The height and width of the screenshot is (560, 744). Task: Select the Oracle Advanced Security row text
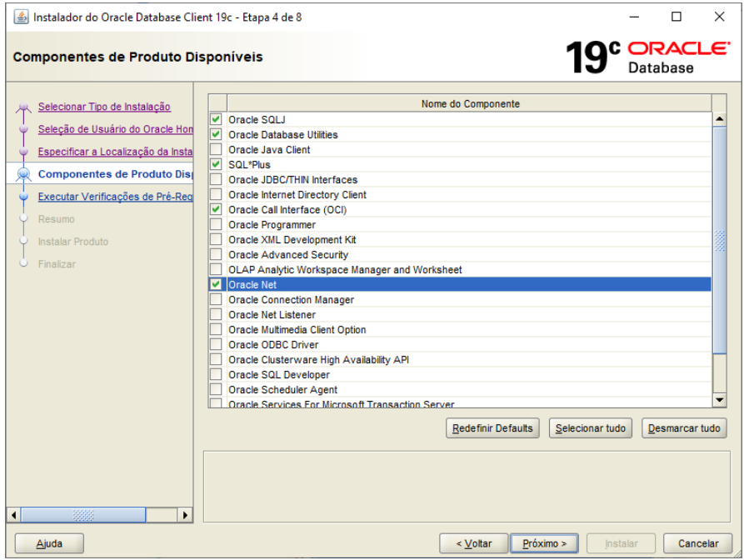coord(288,255)
